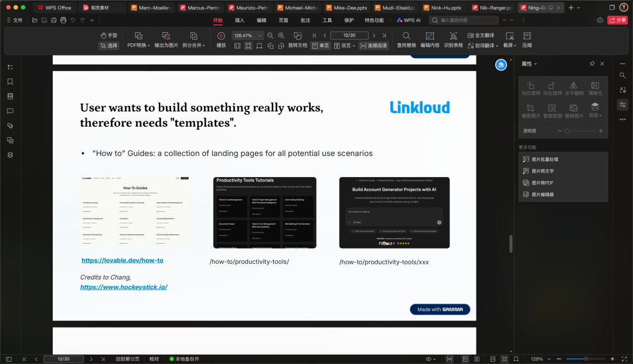Open the hockeystick.io link
633x364 pixels.
click(124, 287)
